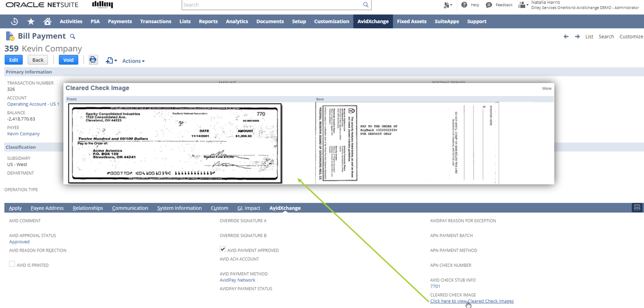Click the magnifier icon beside Bill Payment title
644x308 pixels.
73,37
